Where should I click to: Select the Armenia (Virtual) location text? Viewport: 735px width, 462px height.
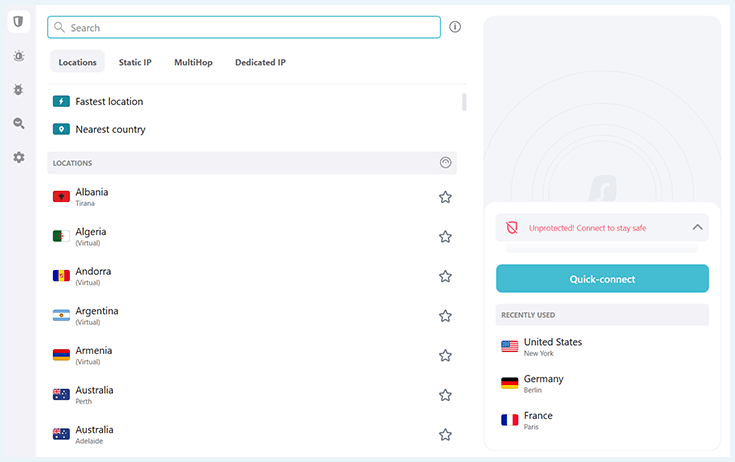coord(94,355)
